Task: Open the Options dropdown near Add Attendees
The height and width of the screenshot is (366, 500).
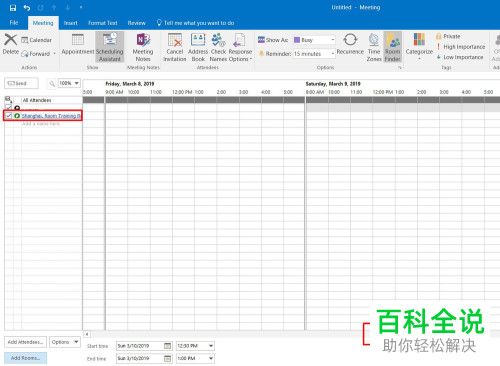Action: (65, 342)
